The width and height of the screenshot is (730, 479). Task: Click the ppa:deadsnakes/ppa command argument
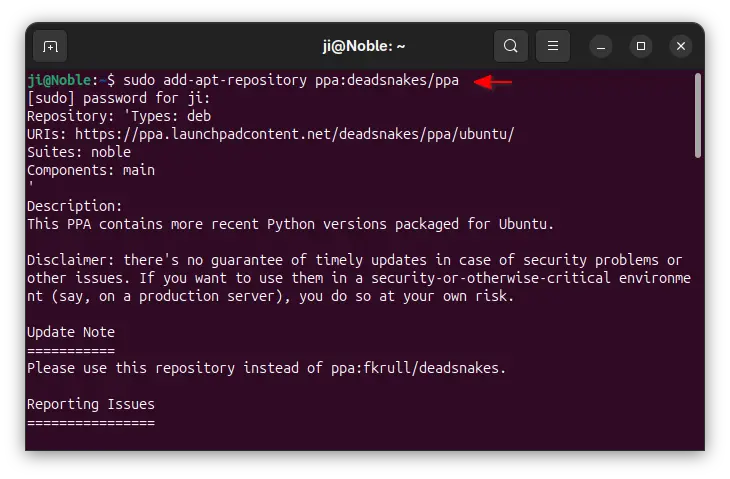click(386, 80)
